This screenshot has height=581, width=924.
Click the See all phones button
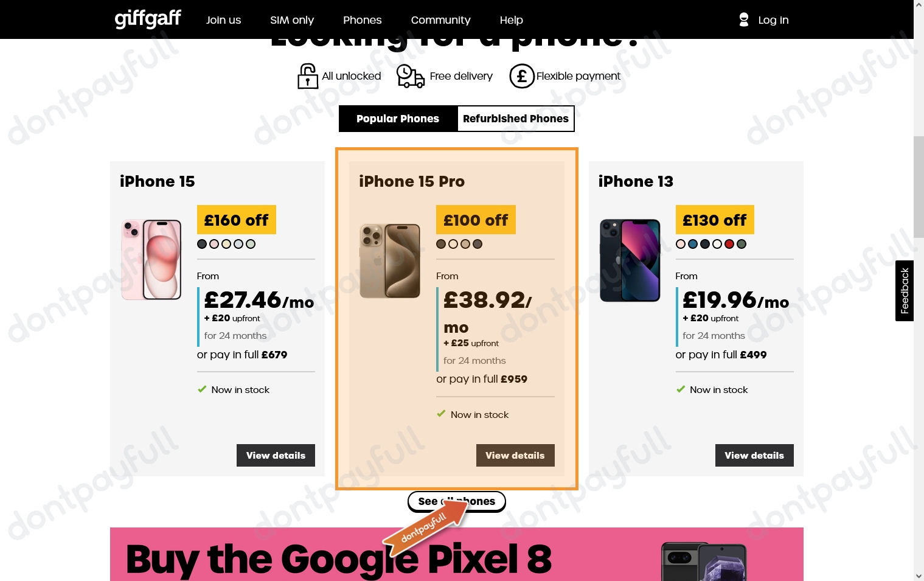pos(456,501)
